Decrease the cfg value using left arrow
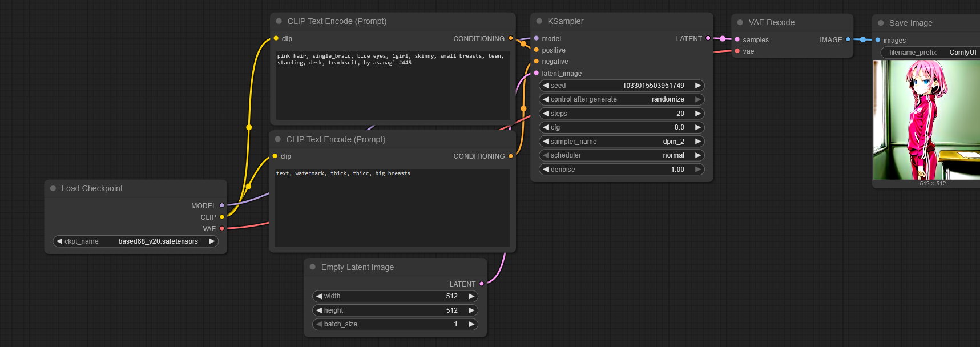Image resolution: width=980 pixels, height=347 pixels. click(x=546, y=127)
